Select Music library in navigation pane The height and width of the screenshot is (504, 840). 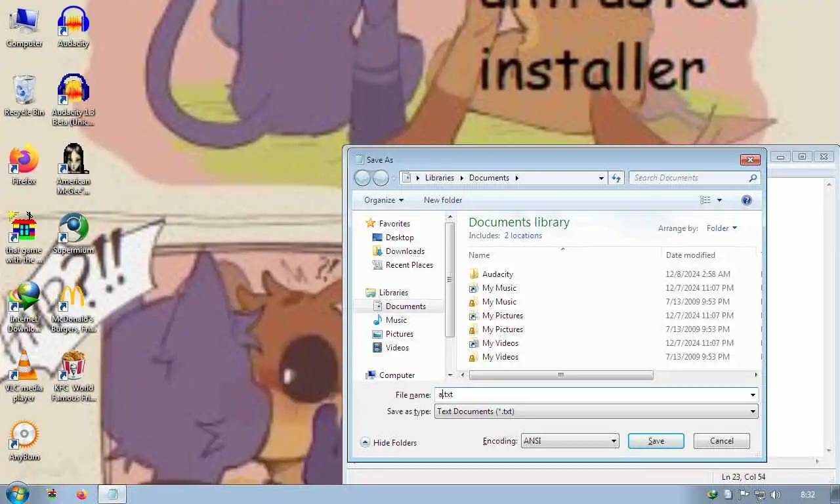point(396,320)
